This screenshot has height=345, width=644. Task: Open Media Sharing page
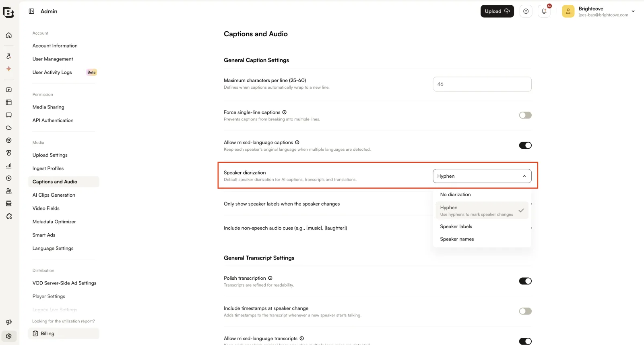tap(48, 107)
